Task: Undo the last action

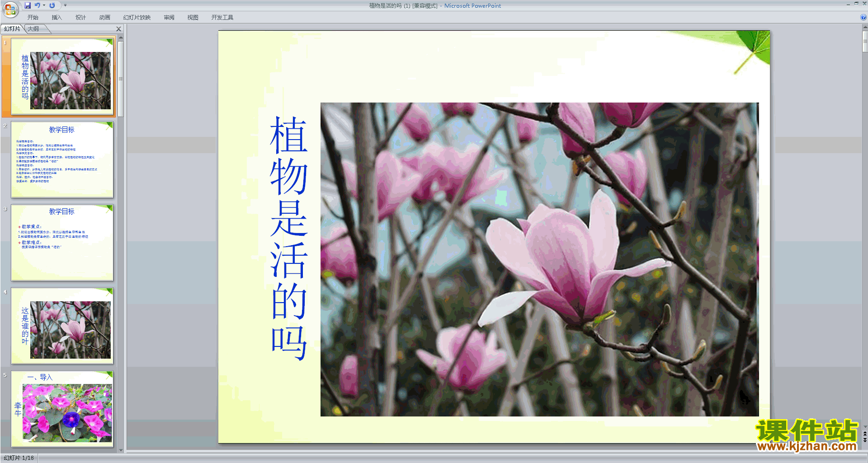Action: (38, 5)
